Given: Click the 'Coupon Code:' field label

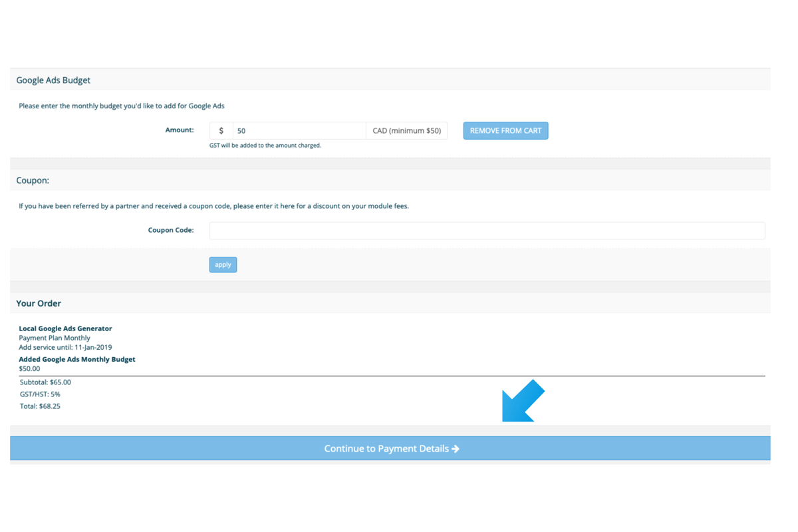Looking at the screenshot, I should (x=171, y=230).
